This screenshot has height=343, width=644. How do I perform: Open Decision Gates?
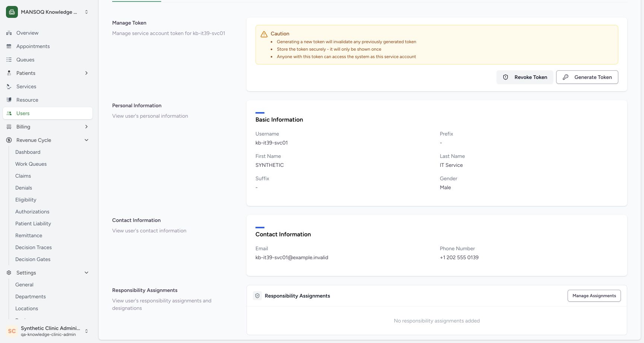tap(33, 259)
